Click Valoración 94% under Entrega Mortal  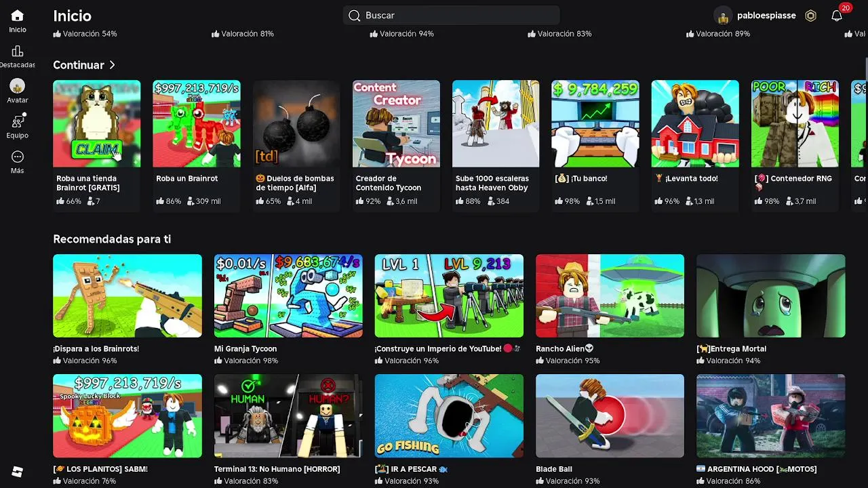728,361
